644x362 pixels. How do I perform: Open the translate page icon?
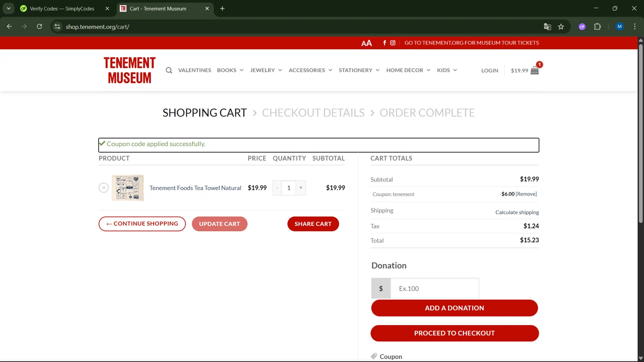click(x=547, y=27)
